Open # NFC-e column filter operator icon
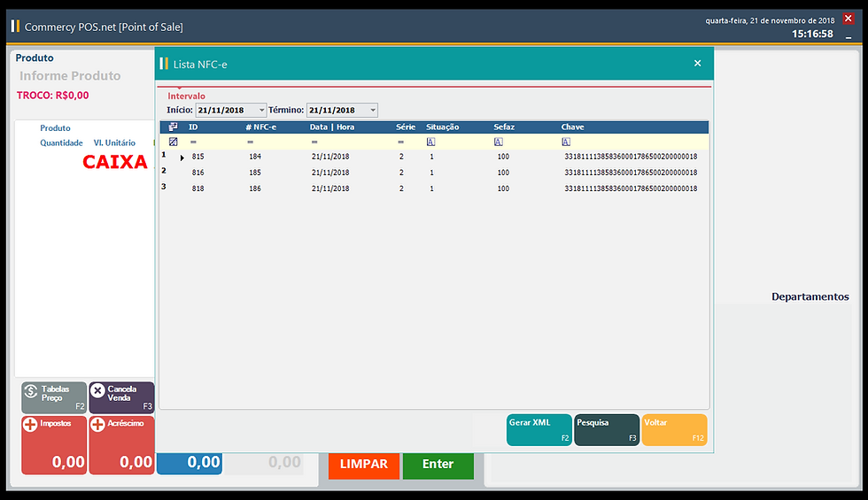The width and height of the screenshot is (868, 500). pyautogui.click(x=250, y=142)
